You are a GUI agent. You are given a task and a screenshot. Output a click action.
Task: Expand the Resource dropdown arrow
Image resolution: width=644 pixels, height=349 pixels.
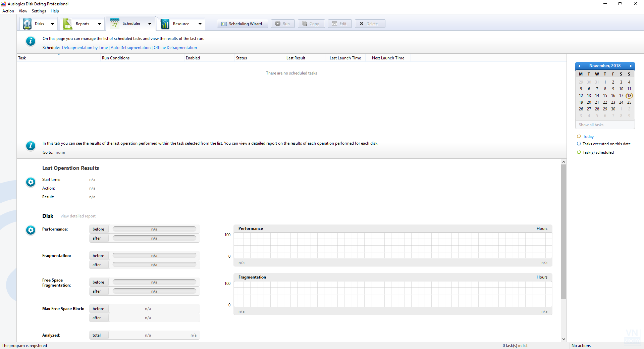coord(200,24)
